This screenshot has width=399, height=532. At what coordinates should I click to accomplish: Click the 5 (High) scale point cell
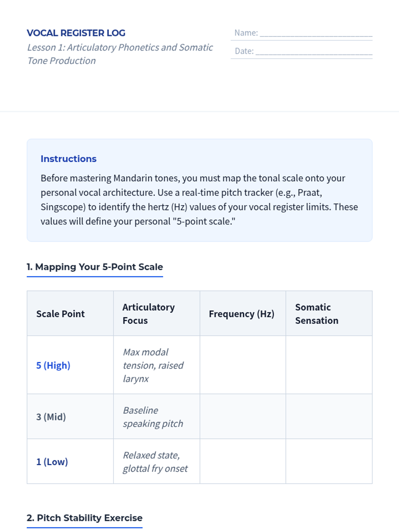(53, 365)
